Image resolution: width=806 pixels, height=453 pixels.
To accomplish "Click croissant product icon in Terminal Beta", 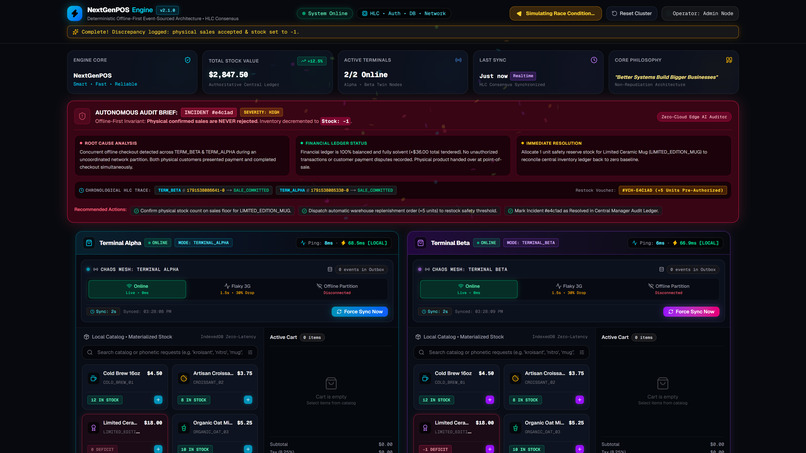I will [515, 378].
